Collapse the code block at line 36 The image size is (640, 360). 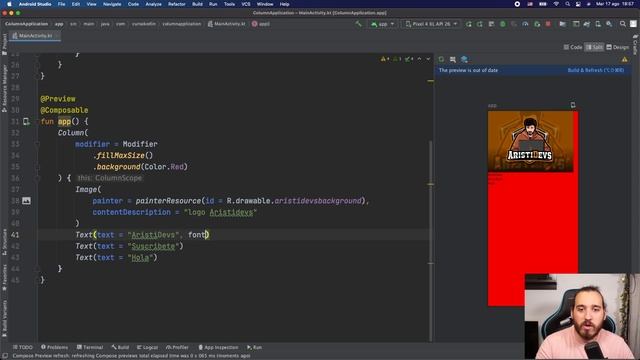click(37, 178)
